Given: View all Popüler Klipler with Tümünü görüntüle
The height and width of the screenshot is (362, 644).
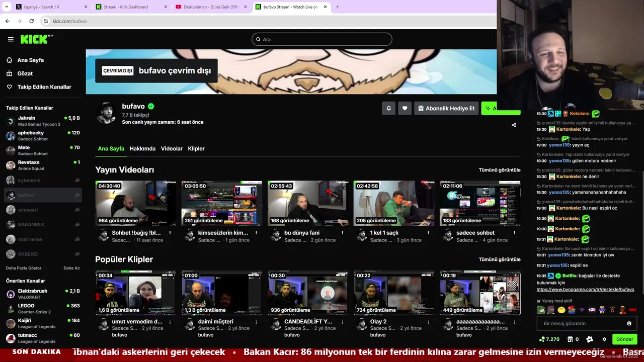Looking at the screenshot, I should click(x=500, y=259).
